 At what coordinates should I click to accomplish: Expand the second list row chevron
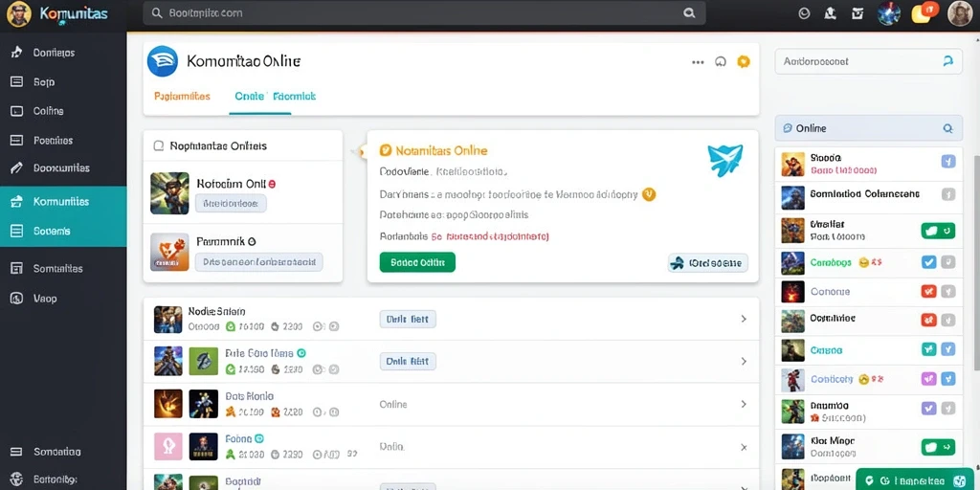coord(744,361)
